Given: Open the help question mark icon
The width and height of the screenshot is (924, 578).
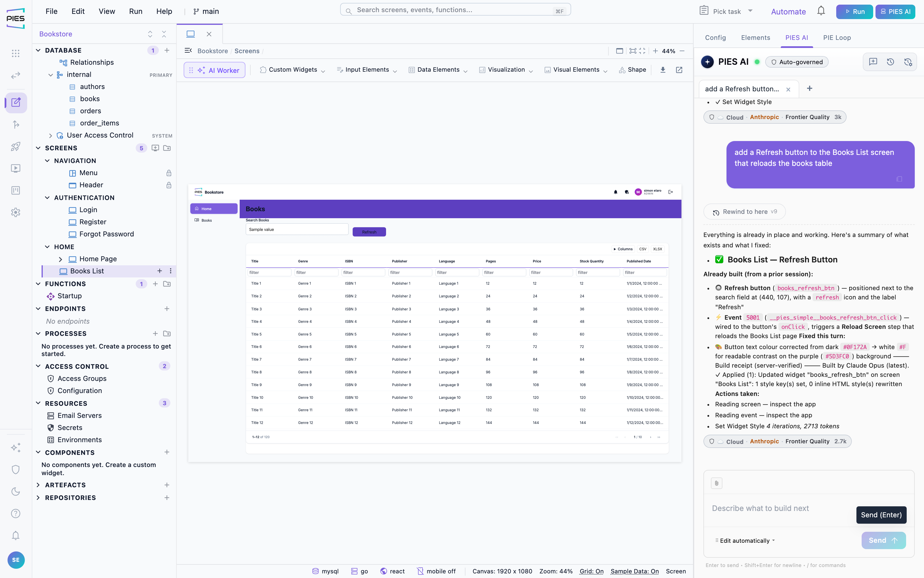Looking at the screenshot, I should tap(16, 513).
